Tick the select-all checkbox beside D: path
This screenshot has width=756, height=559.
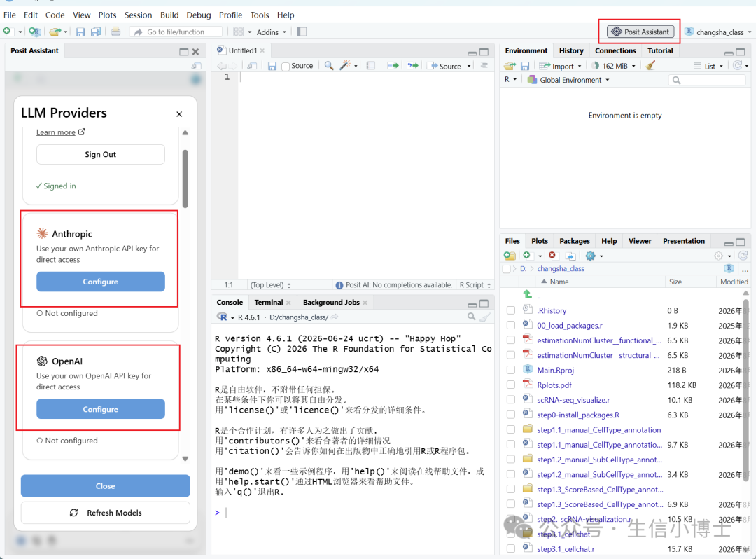[507, 269]
